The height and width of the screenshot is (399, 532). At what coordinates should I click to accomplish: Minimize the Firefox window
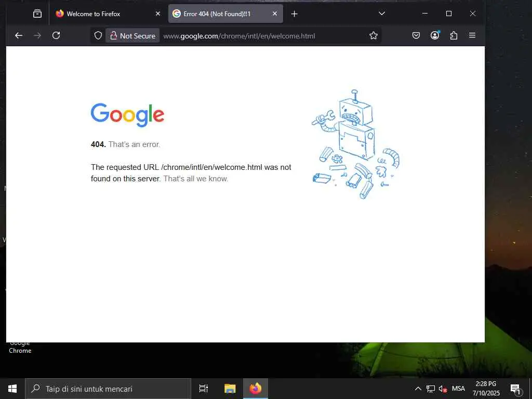point(425,14)
